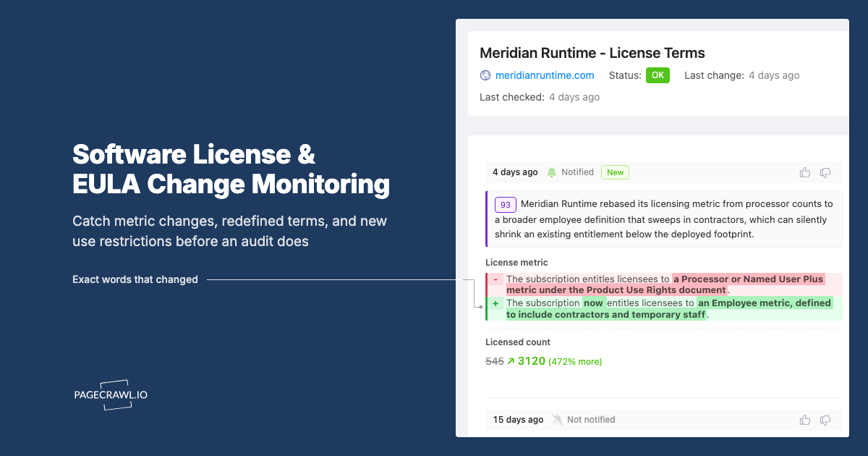Image resolution: width=868 pixels, height=456 pixels.
Task: Click the 'License metric' heading
Action: pos(516,263)
